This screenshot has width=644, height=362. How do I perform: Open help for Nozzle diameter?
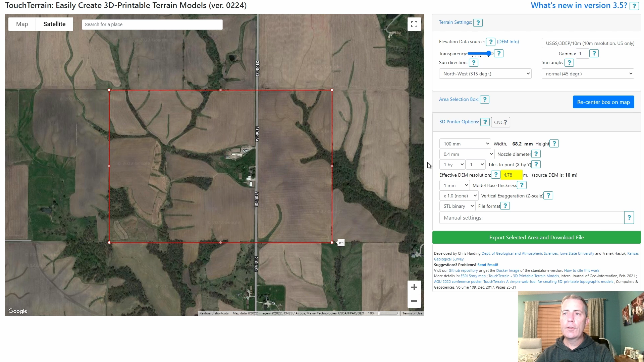pyautogui.click(x=536, y=154)
